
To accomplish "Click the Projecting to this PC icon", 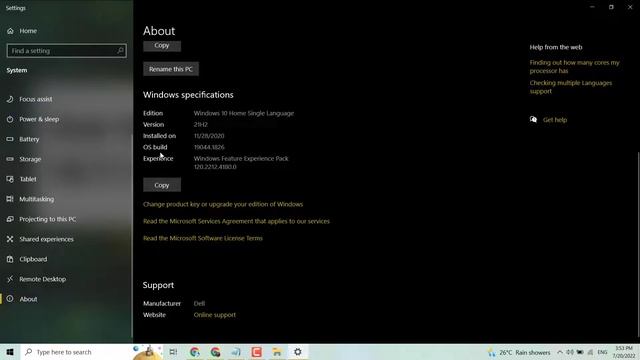I will click(x=10, y=219).
